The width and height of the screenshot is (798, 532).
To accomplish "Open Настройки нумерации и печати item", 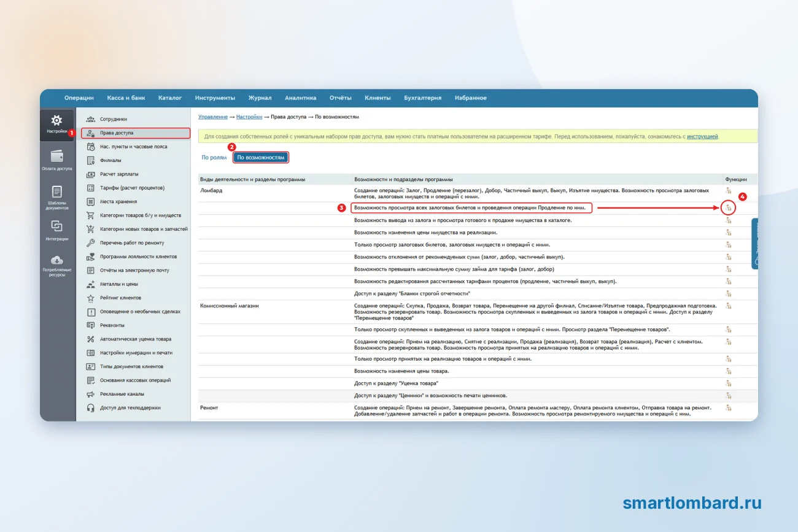I will coord(136,353).
